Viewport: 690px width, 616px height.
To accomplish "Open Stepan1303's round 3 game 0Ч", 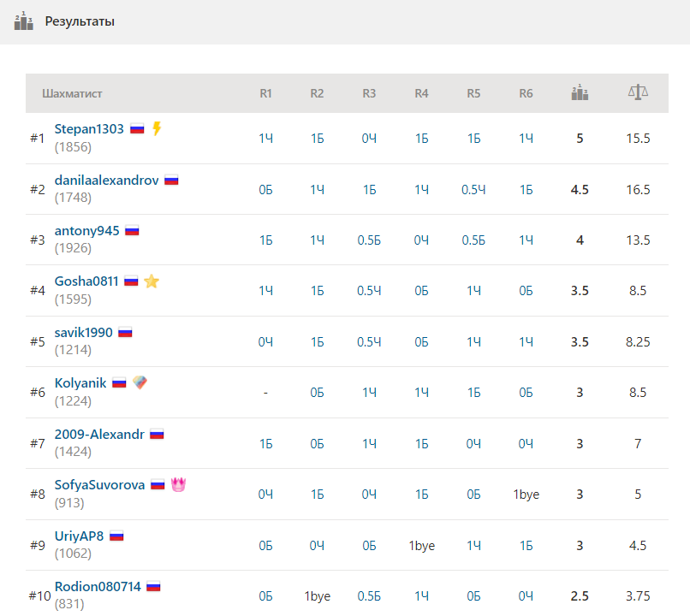I will coord(369,139).
